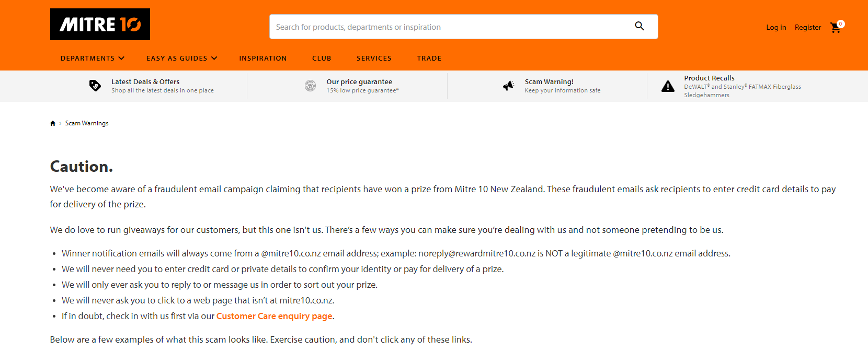Click the product recalls warning triangle

point(668,86)
